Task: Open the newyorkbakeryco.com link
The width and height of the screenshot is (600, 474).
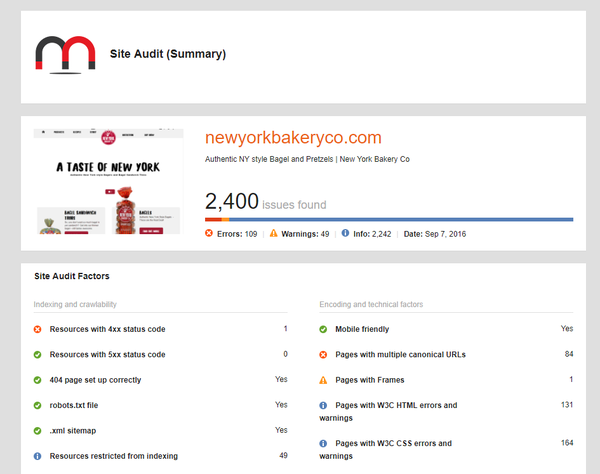Action: (293, 138)
